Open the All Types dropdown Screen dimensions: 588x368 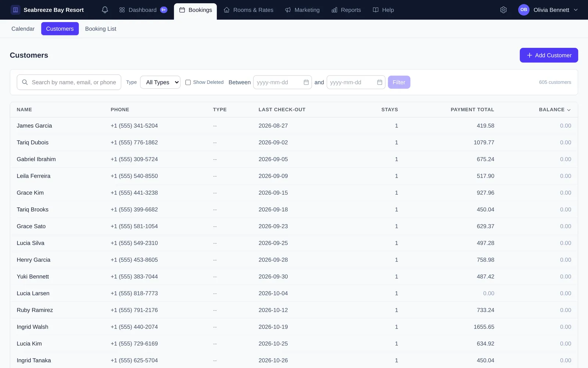pos(160,82)
